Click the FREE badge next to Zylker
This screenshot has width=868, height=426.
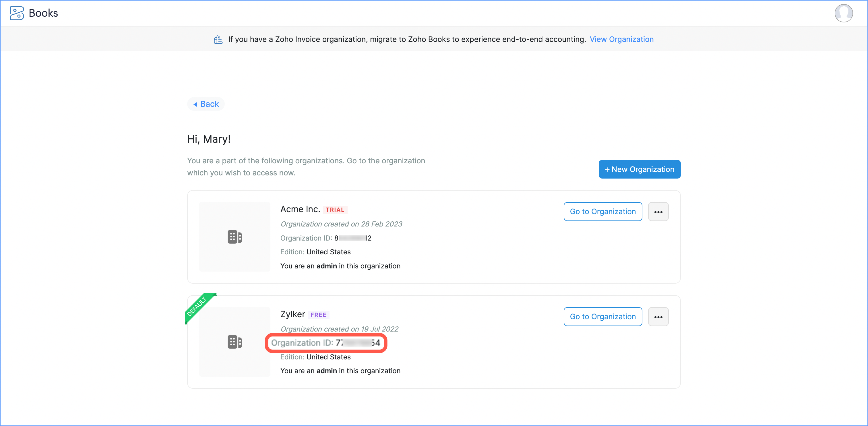click(x=318, y=315)
